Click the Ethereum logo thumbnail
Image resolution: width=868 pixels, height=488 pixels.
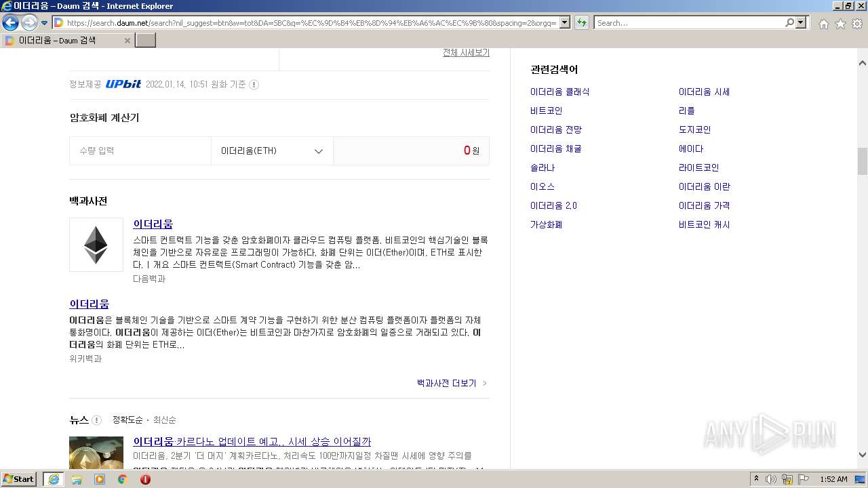96,245
